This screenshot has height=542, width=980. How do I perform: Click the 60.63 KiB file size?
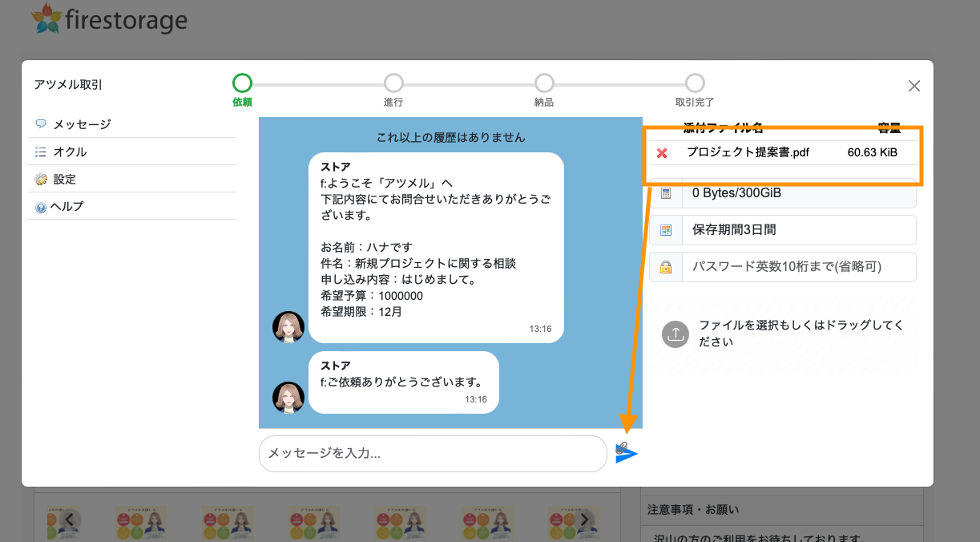click(x=872, y=152)
